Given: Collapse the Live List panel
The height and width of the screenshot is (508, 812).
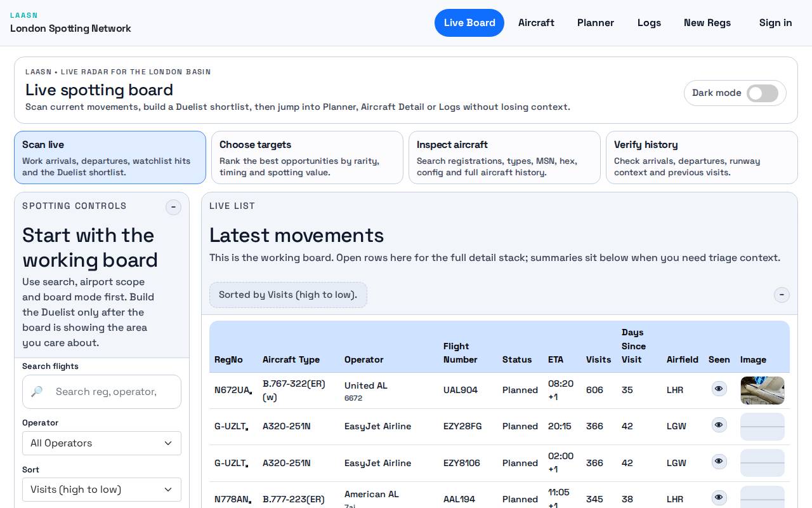Looking at the screenshot, I should pyautogui.click(x=782, y=295).
